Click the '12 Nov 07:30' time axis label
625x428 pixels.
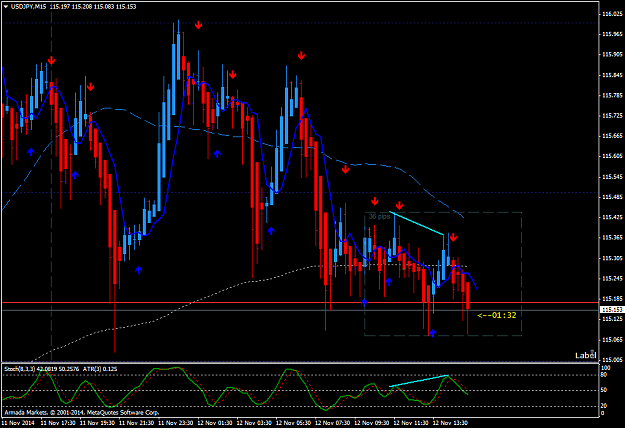332,423
